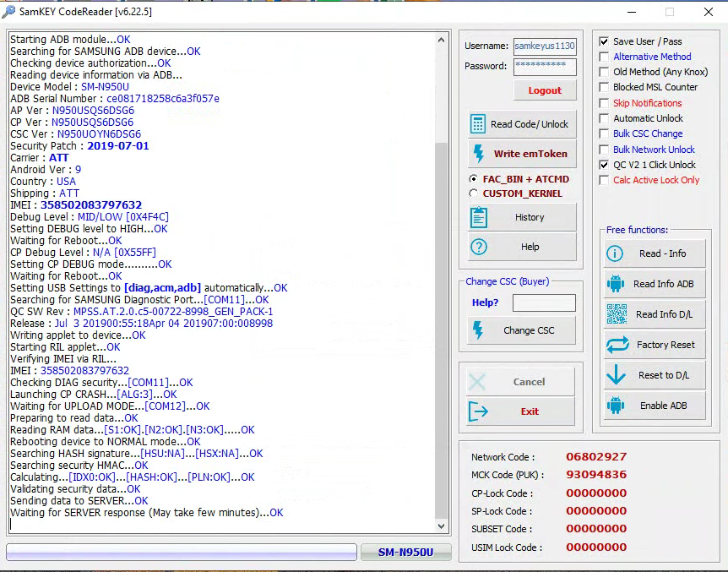Uncheck the QC V2 1 Click Unlock option
Image resolution: width=728 pixels, height=572 pixels.
pos(603,165)
